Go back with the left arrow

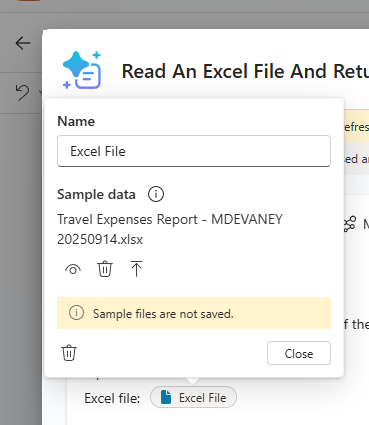[23, 43]
